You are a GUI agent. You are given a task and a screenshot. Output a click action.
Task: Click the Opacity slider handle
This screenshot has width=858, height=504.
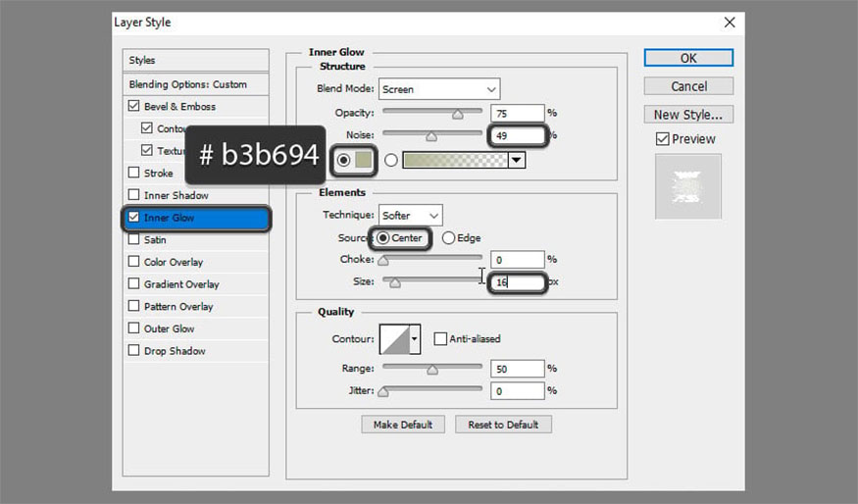click(457, 114)
